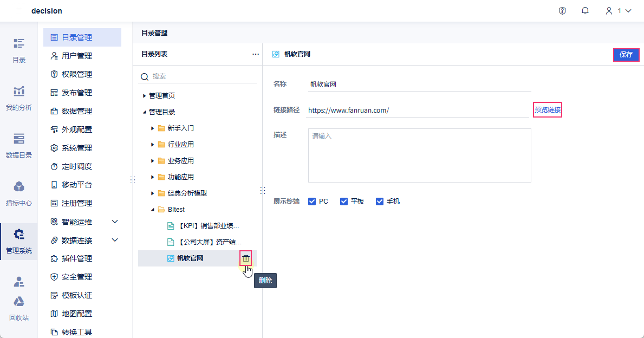Uncheck the 平板 tablet checkbox
644x338 pixels.
[344, 201]
